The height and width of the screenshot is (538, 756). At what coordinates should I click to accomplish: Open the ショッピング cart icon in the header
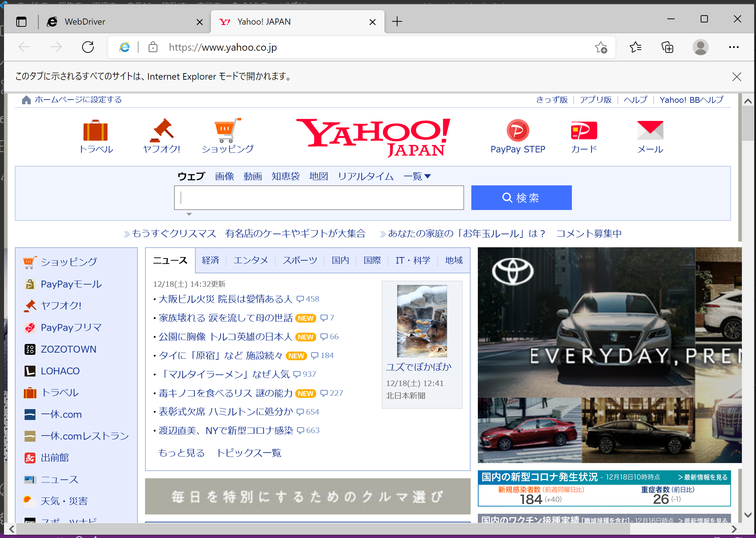click(228, 130)
